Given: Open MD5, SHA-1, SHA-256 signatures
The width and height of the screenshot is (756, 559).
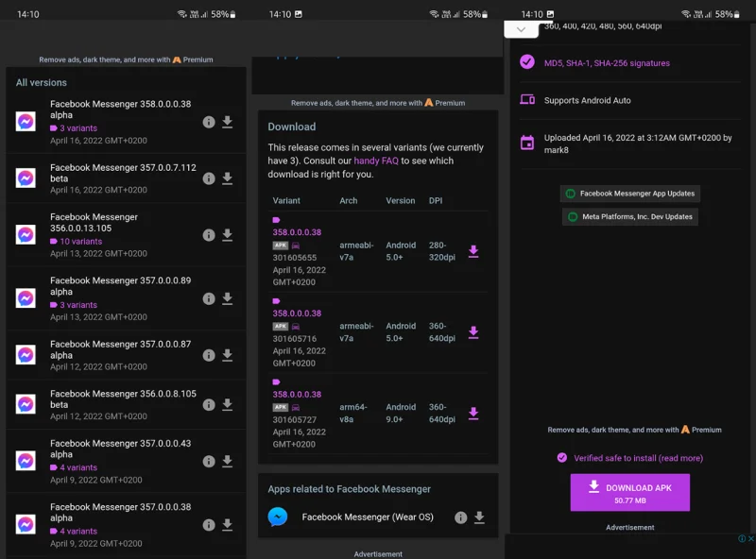Looking at the screenshot, I should point(607,63).
